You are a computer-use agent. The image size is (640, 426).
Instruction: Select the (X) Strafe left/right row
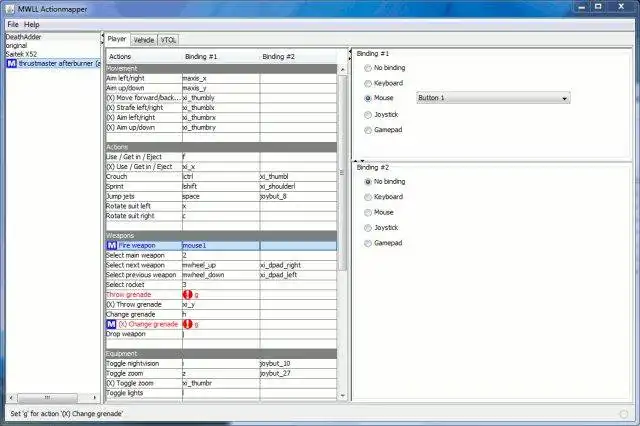click(221, 108)
